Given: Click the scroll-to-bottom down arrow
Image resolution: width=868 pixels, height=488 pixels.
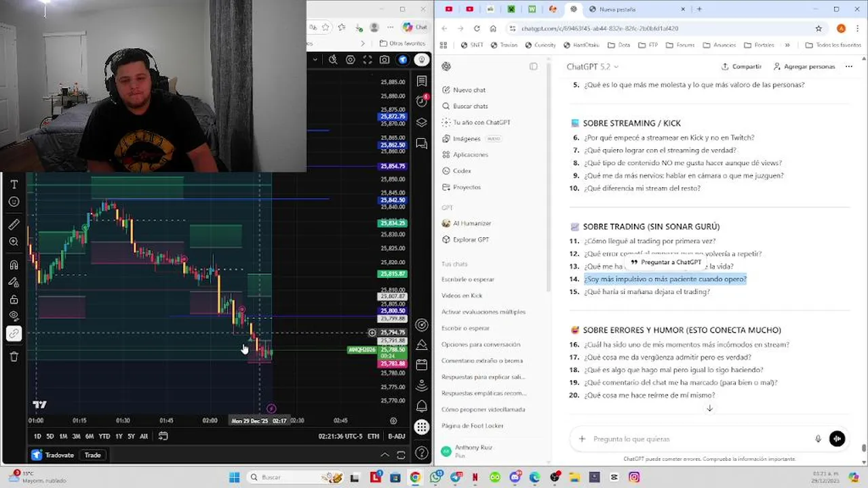Looking at the screenshot, I should point(709,408).
